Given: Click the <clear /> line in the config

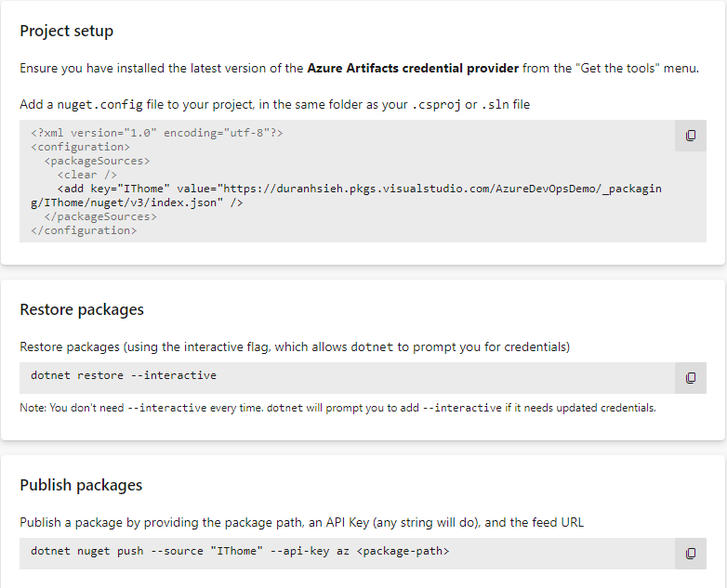Looking at the screenshot, I should (x=86, y=174).
